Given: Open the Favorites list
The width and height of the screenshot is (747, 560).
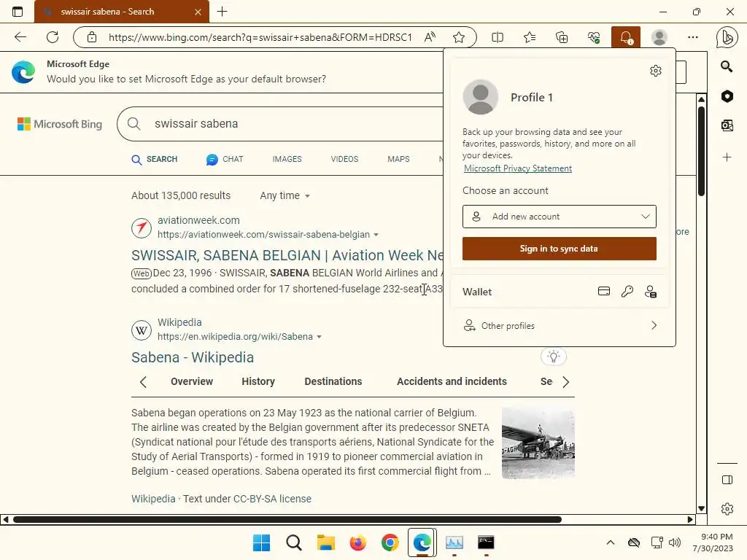Looking at the screenshot, I should [530, 37].
